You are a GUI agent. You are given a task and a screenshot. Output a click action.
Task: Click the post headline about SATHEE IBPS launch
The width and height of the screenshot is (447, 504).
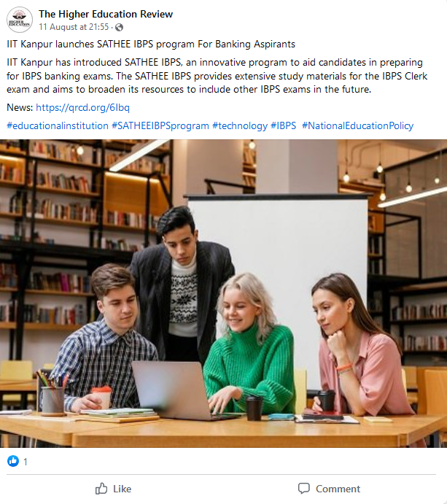click(151, 44)
